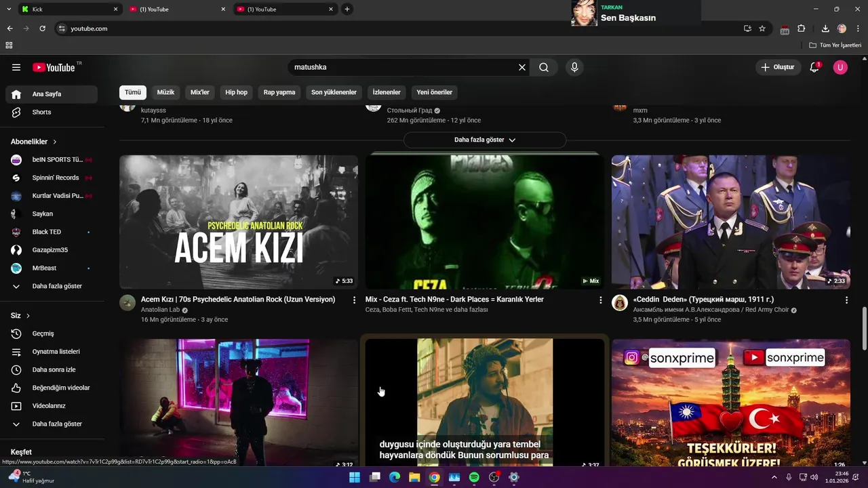The height and width of the screenshot is (488, 868).
Task: Open Oynatma listeleri playlists
Action: [x=52, y=352]
